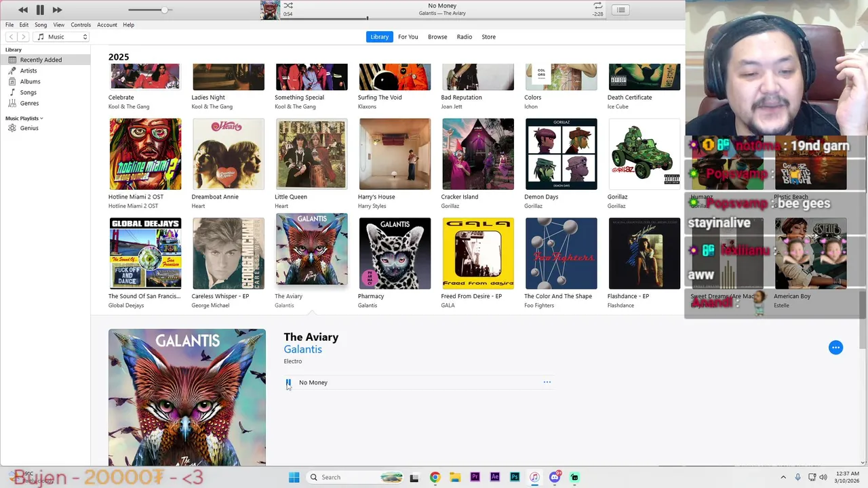
Task: Open the Up Next list button
Action: 620,9
